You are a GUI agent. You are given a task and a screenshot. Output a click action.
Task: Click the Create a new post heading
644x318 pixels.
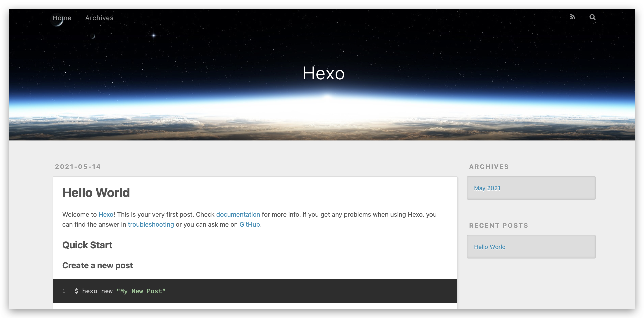[98, 265]
